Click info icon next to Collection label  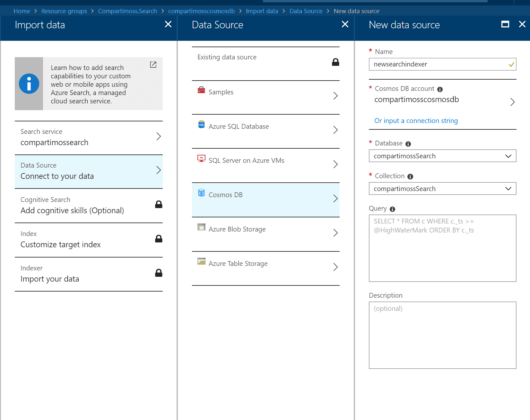(410, 177)
